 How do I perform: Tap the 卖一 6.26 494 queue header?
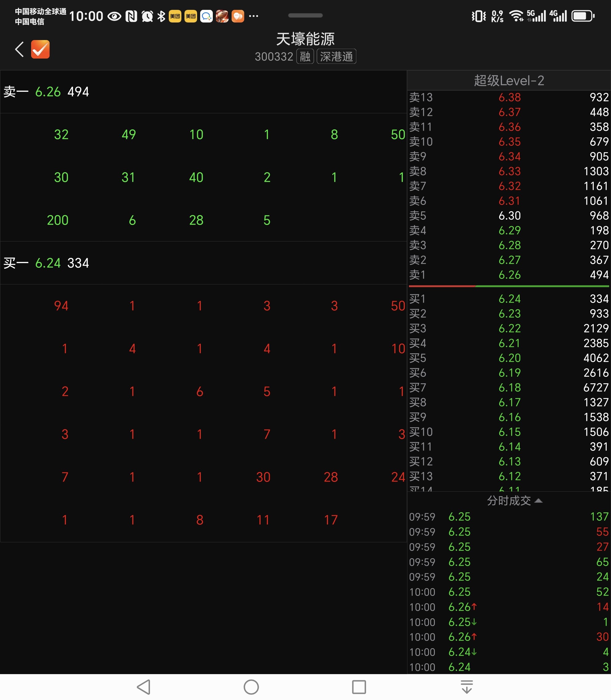[47, 92]
